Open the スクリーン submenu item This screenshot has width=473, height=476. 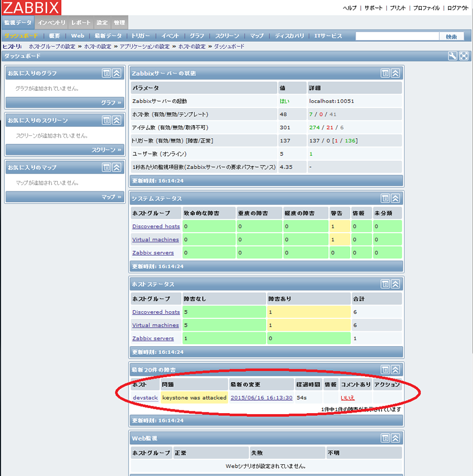point(227,36)
